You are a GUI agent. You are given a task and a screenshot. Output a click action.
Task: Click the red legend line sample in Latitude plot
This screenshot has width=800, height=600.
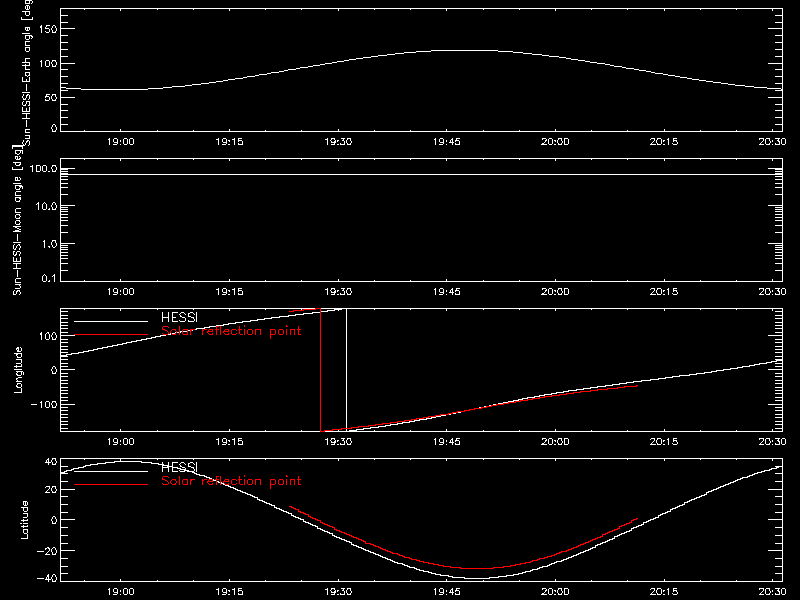(111, 484)
